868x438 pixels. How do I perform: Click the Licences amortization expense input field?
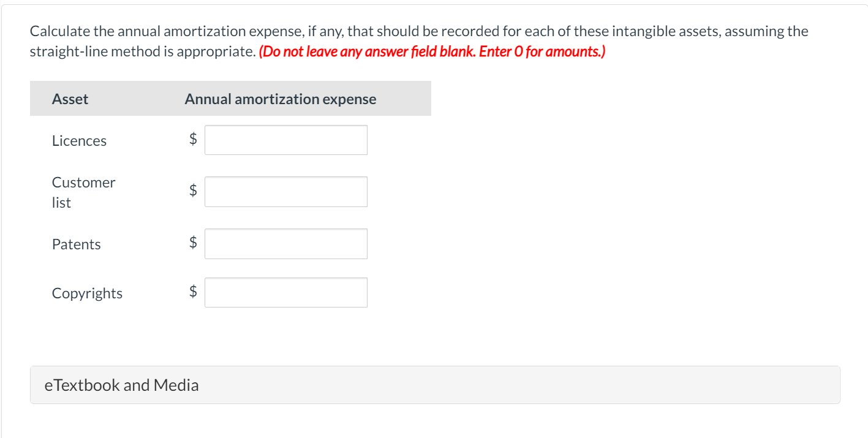click(x=285, y=140)
